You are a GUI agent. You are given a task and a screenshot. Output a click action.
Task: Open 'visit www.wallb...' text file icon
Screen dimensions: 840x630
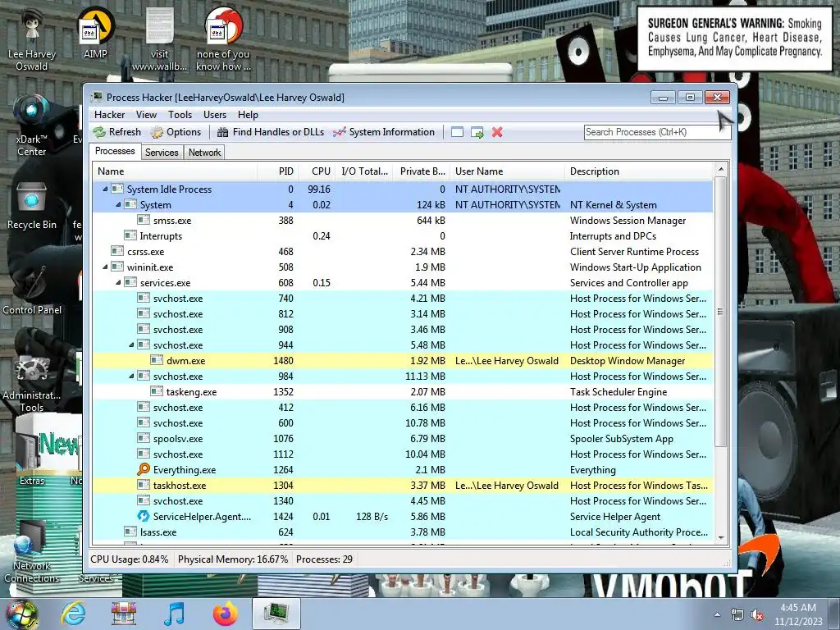159,39
